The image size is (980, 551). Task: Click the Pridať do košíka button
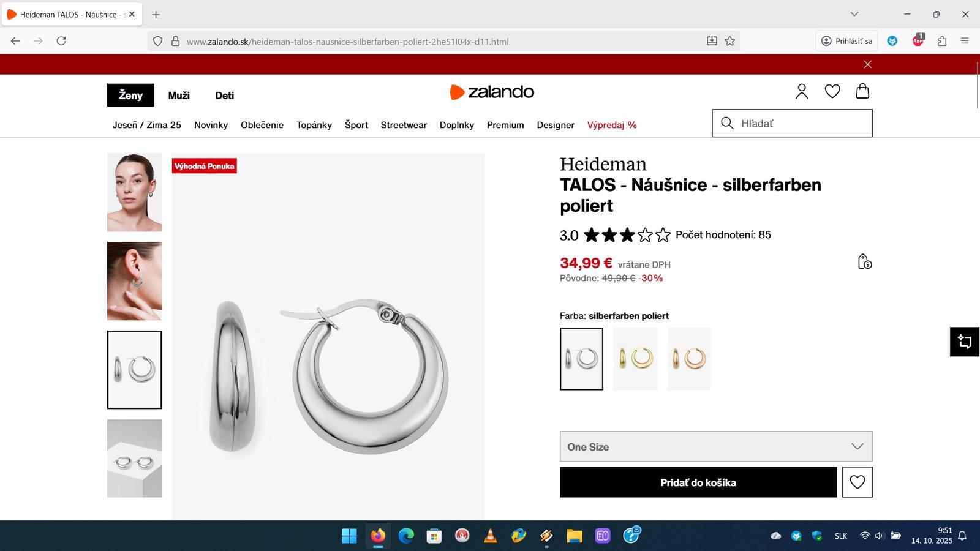pos(698,482)
